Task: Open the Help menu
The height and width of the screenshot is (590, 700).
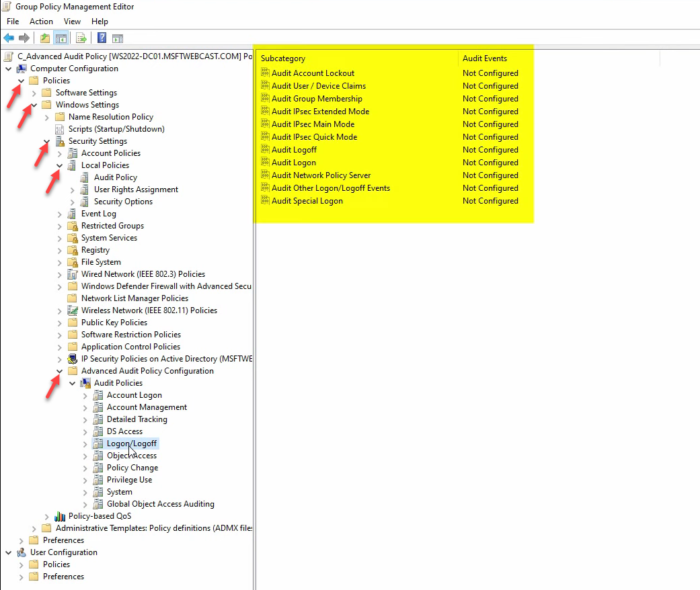Action: (100, 22)
